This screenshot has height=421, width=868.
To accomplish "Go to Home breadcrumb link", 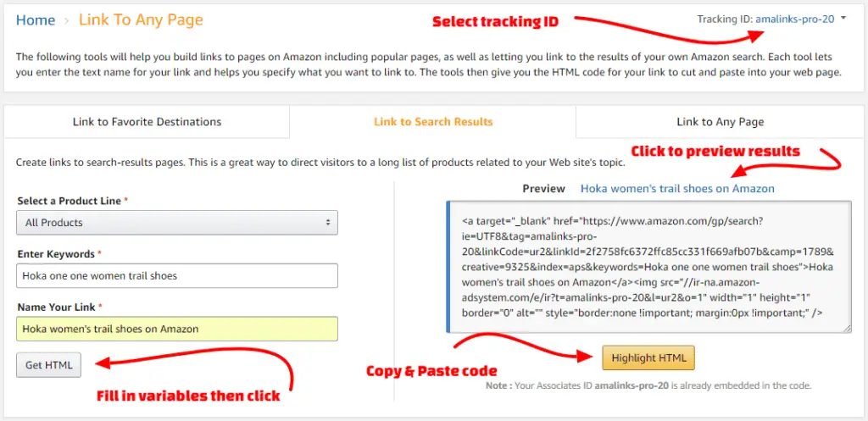I will click(36, 20).
